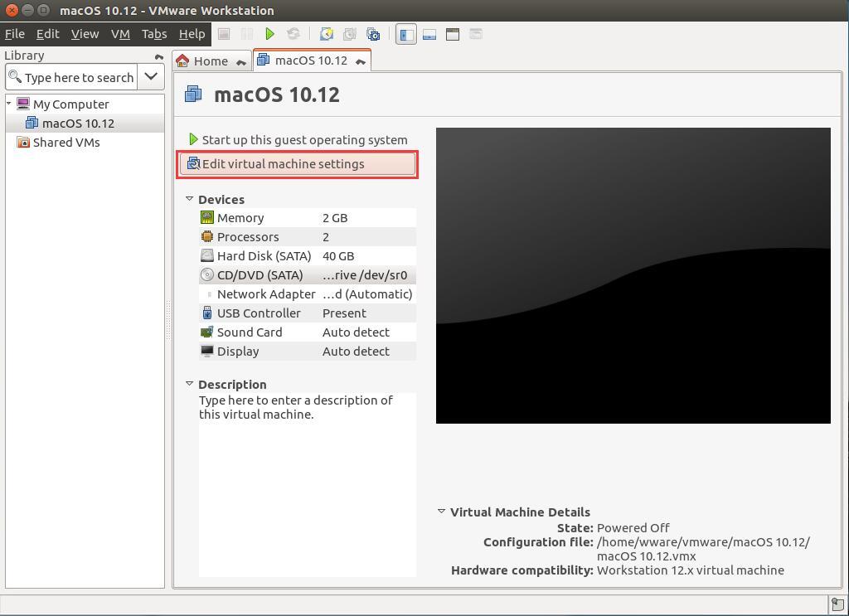Screen dimensions: 849x616
Task: Open the Library search filter dropdown
Action: click(151, 77)
